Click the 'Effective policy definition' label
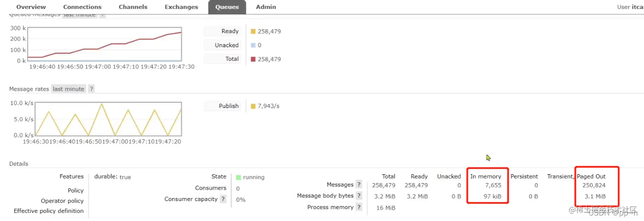The image size is (644, 221). 49,211
